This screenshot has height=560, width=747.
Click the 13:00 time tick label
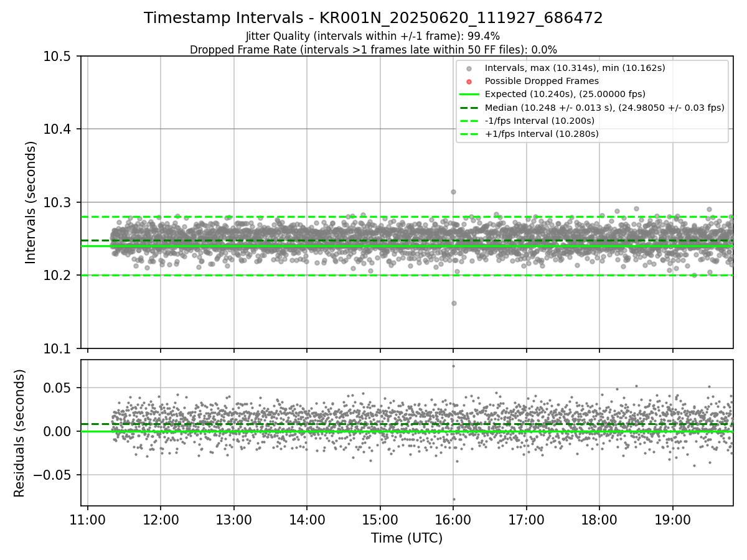pyautogui.click(x=233, y=519)
